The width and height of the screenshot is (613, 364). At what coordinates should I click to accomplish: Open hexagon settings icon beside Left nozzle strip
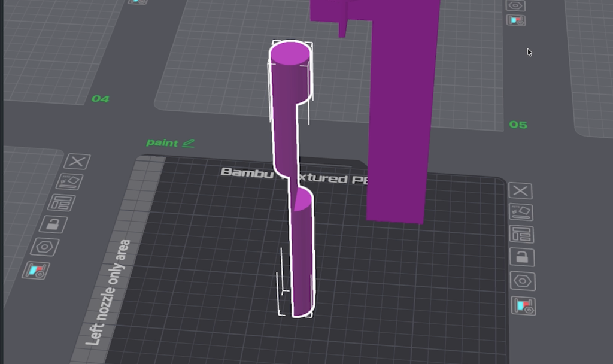tap(44, 247)
